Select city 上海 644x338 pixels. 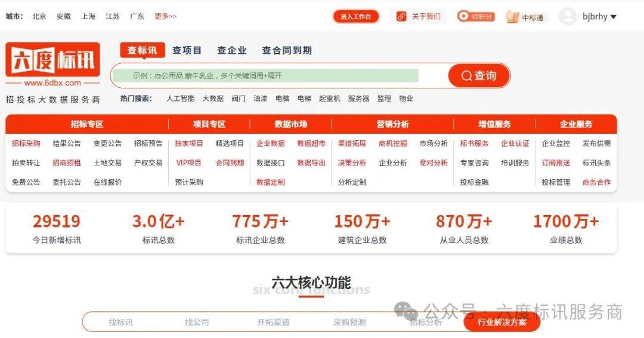(x=88, y=16)
